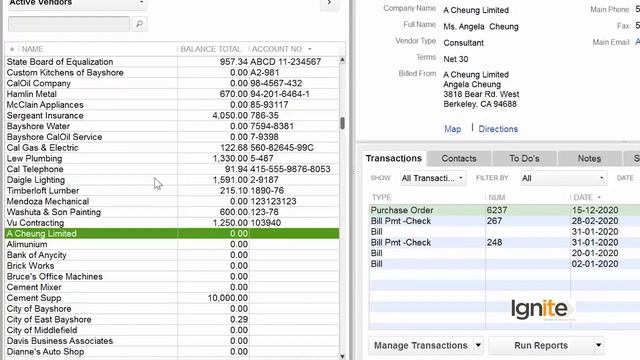Viewport: 640px width, 360px height.
Task: Expand the Run Reports dropdown arrow
Action: tap(598, 346)
